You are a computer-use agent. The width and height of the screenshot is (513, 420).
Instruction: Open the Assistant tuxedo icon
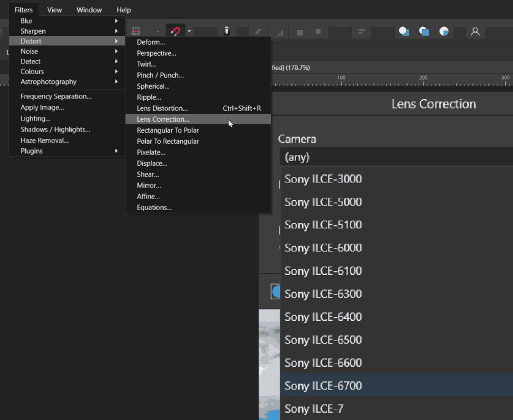[x=226, y=31]
